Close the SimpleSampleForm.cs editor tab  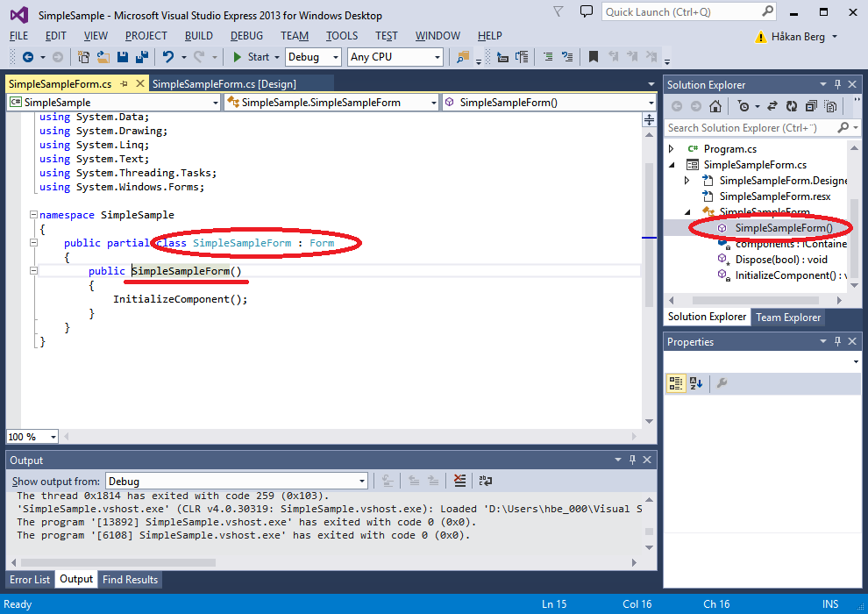pos(140,83)
